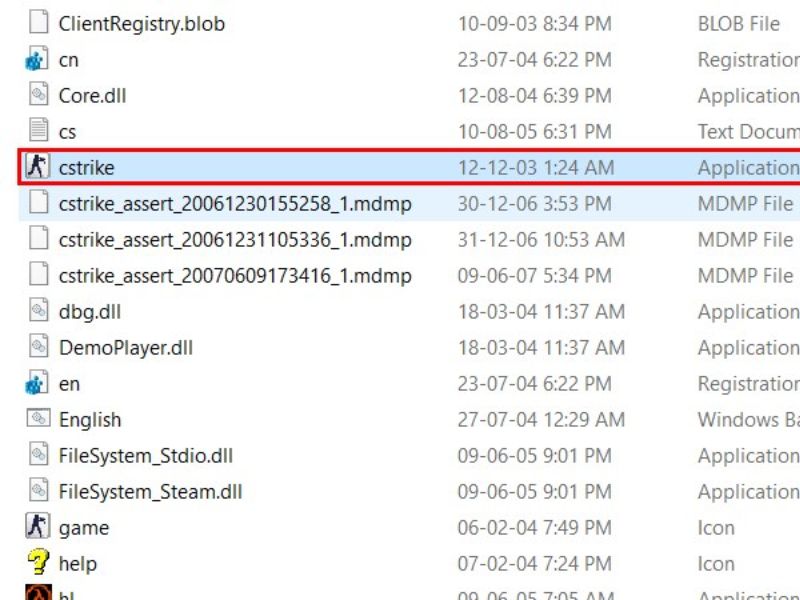Click the cs text document icon

tap(38, 131)
